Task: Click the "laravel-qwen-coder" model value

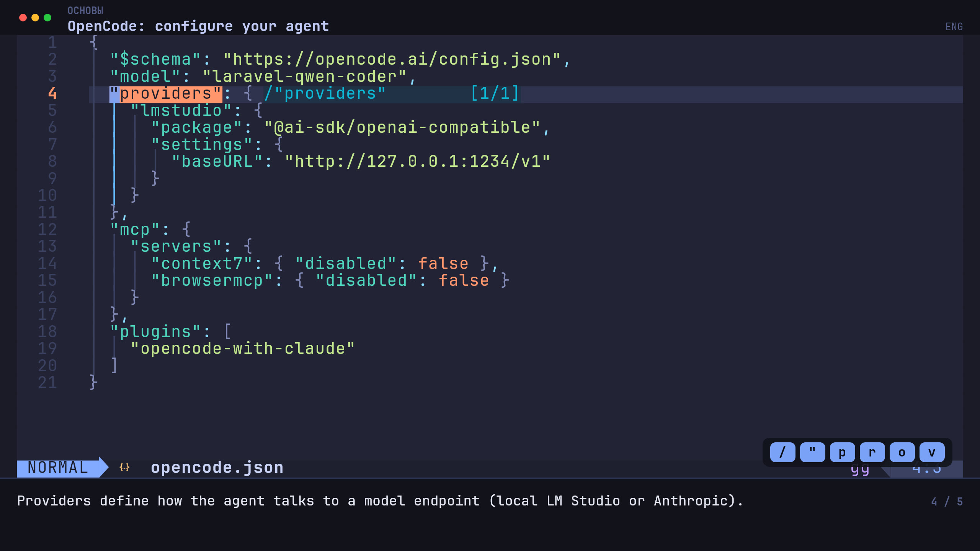Action: point(305,77)
